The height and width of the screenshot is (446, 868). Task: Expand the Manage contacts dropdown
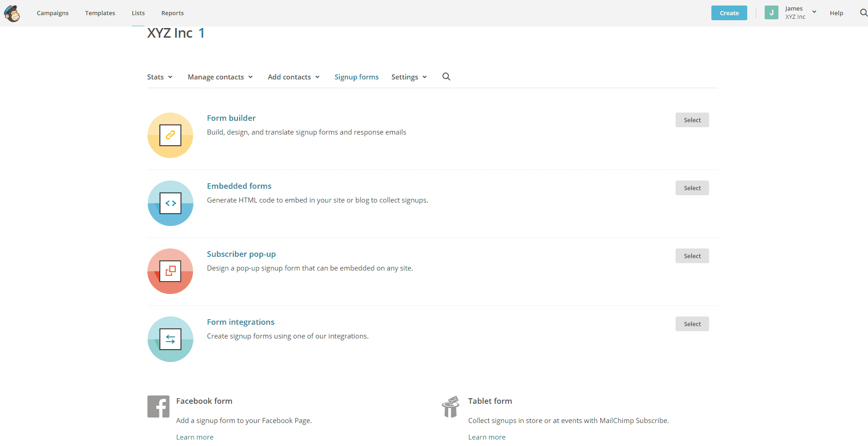tap(220, 77)
